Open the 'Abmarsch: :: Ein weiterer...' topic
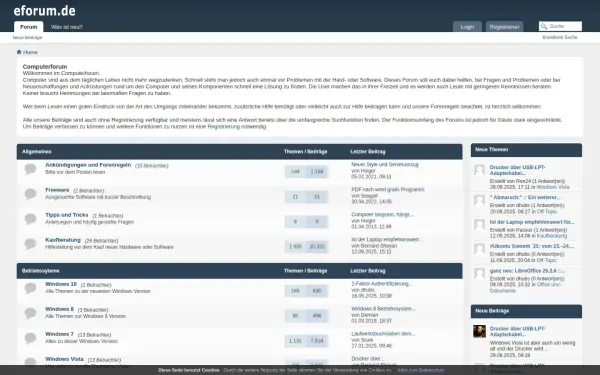 click(x=525, y=197)
